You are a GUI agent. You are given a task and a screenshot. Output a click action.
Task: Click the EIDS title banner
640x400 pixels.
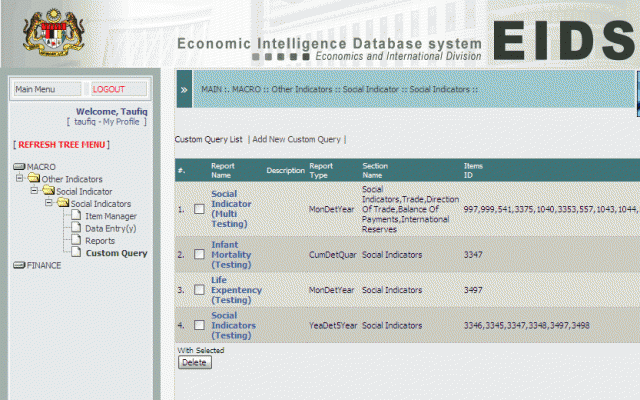click(x=565, y=40)
